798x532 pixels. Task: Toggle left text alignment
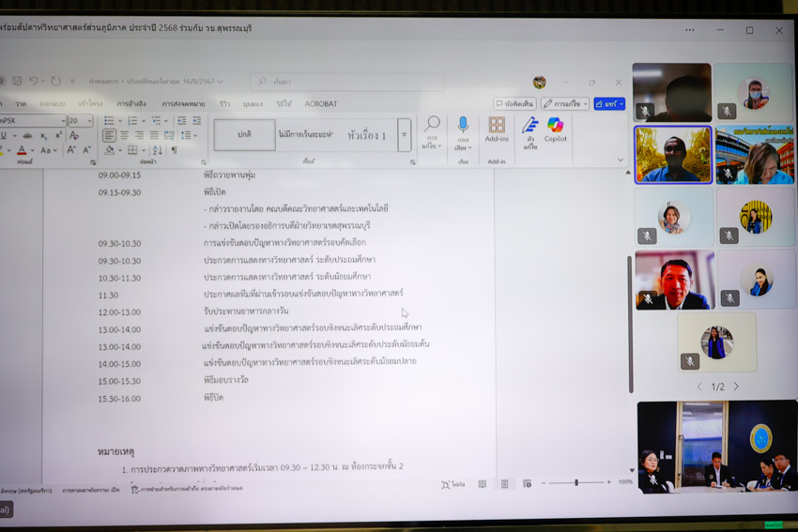(x=109, y=135)
